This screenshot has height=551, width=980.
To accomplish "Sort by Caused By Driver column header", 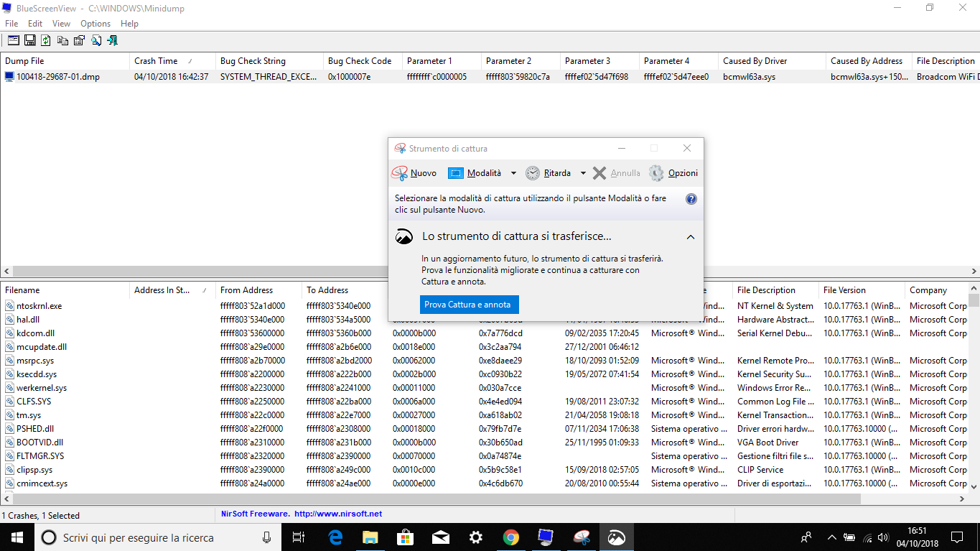I will [772, 61].
